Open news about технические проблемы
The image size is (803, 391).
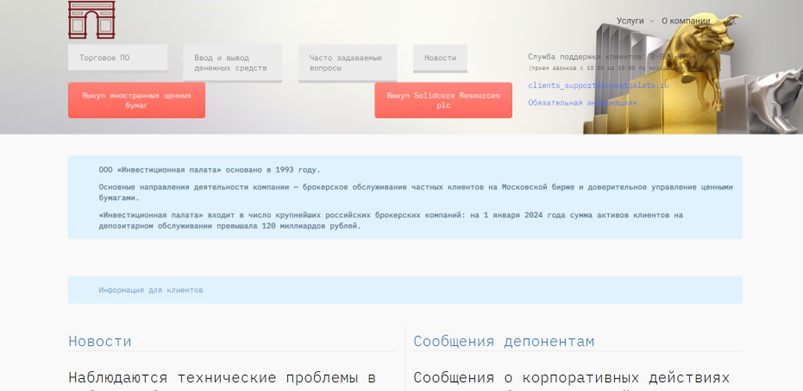coord(222,379)
